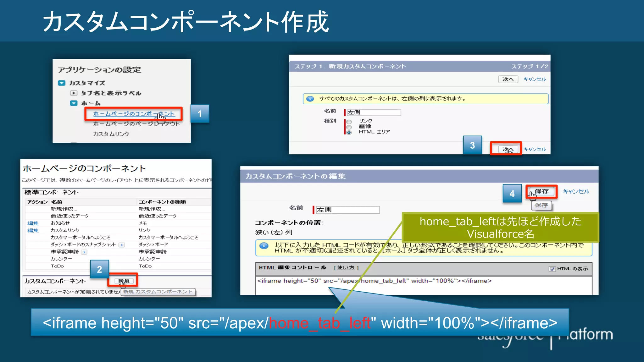Collapse the ホーム tree node
644x362 pixels.
click(74, 103)
